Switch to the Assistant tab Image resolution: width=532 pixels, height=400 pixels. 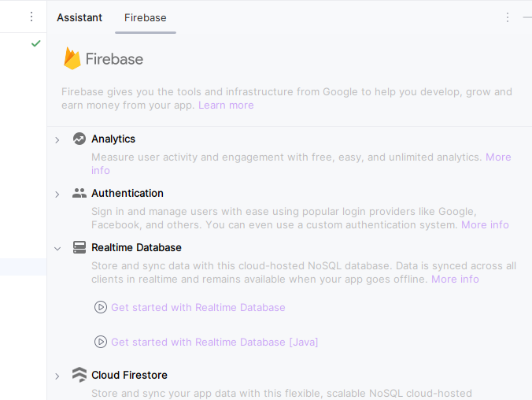point(79,17)
